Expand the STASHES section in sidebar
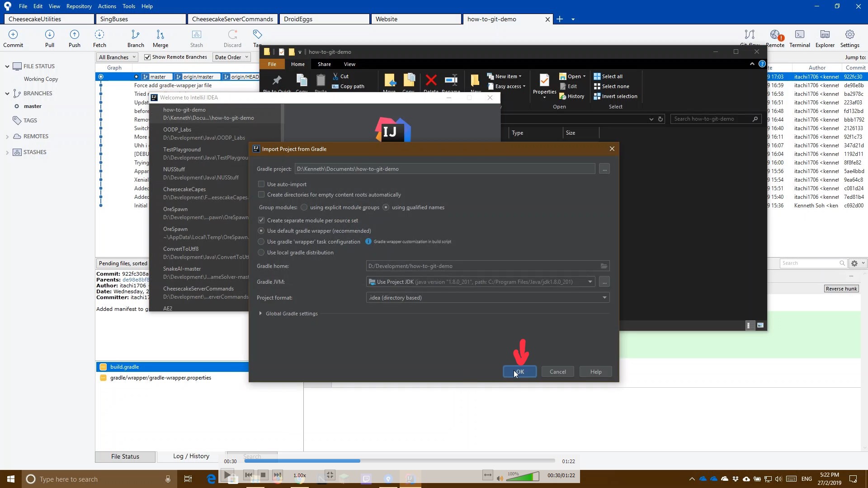 coord(7,152)
